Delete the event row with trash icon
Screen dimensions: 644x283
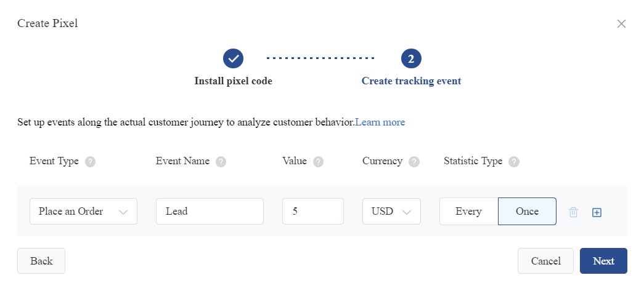pyautogui.click(x=573, y=212)
